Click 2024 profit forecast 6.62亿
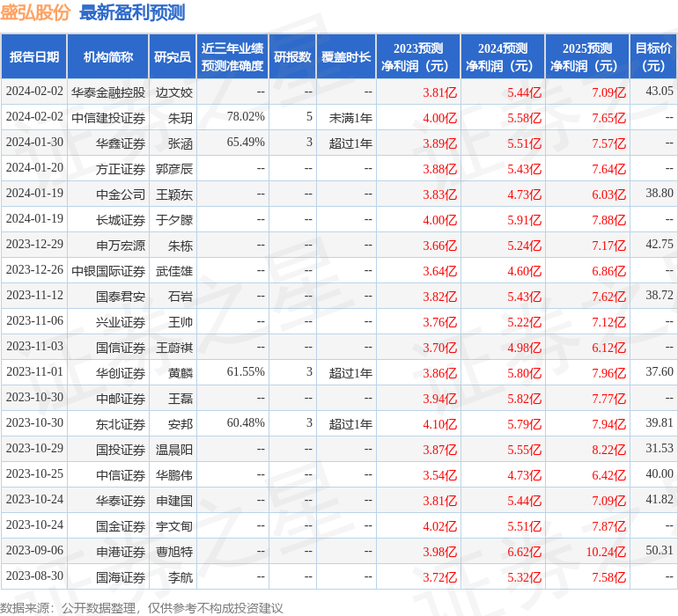The image size is (678, 616). [x=524, y=552]
